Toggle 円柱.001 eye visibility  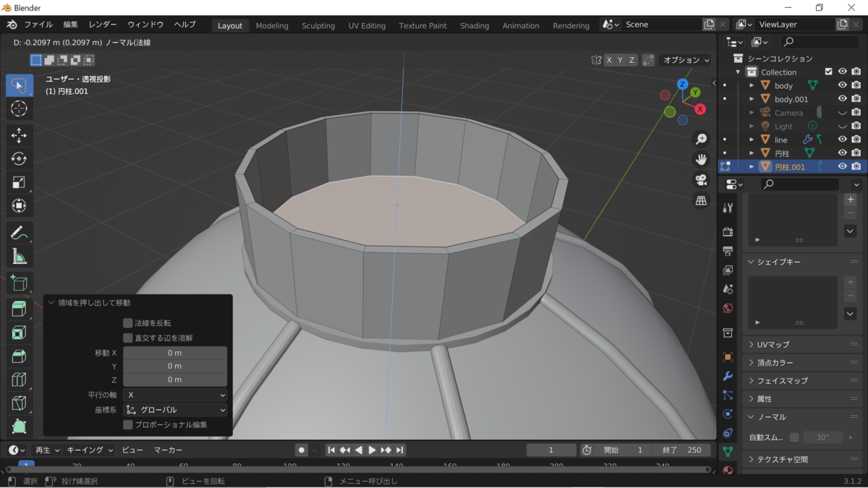click(843, 166)
